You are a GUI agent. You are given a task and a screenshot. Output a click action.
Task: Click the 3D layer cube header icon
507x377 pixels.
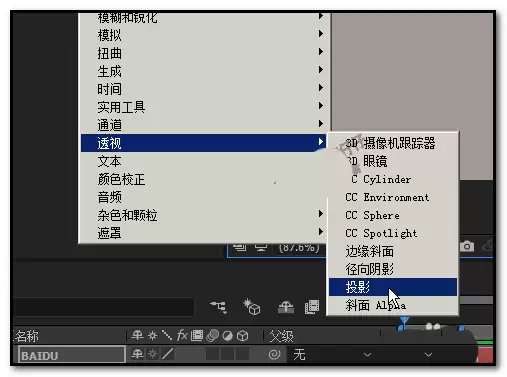242,336
